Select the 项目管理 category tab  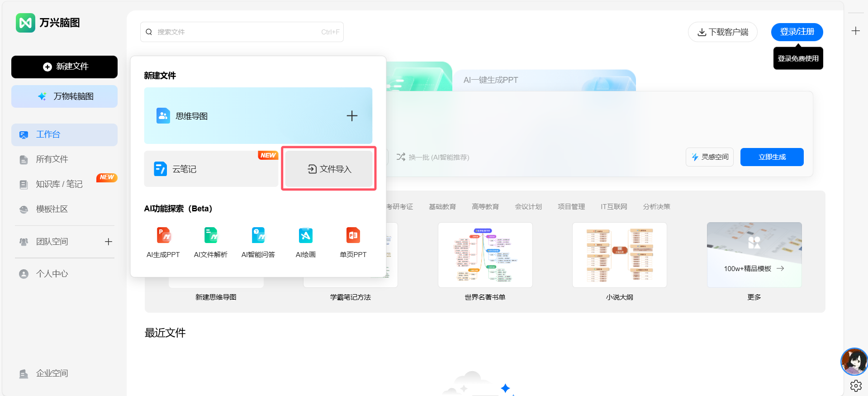[x=571, y=207]
